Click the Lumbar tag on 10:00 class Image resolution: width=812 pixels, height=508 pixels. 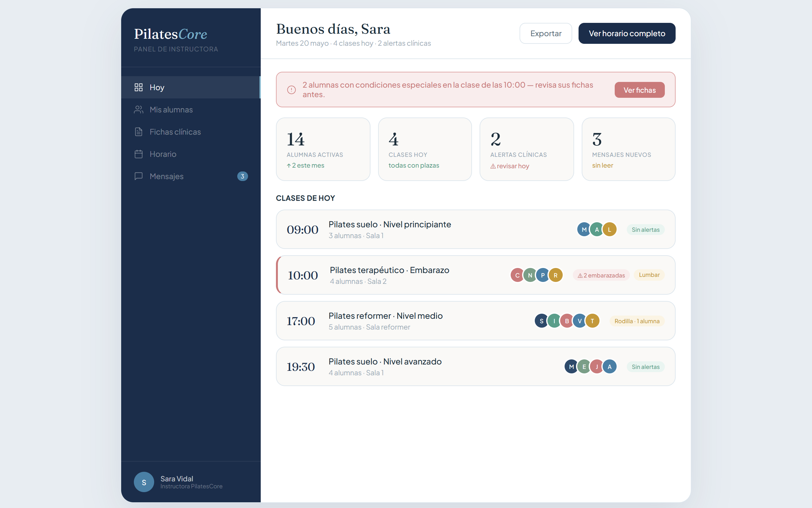pyautogui.click(x=649, y=275)
